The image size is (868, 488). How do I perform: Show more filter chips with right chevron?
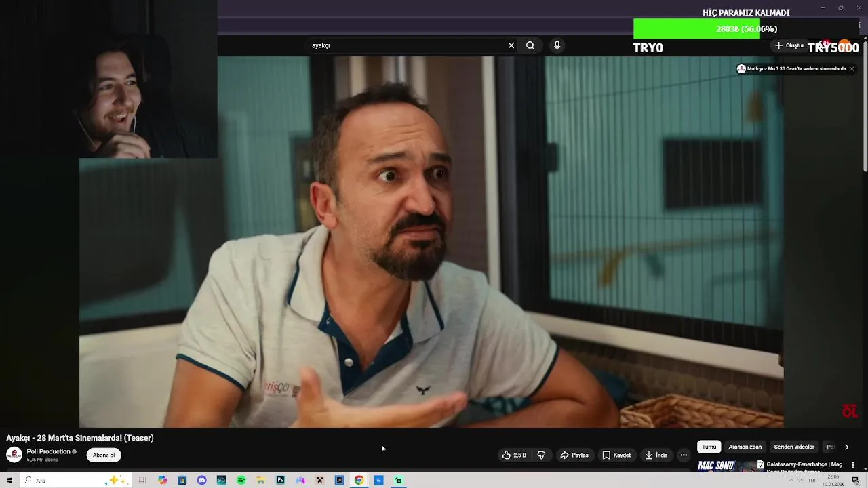[x=846, y=447]
